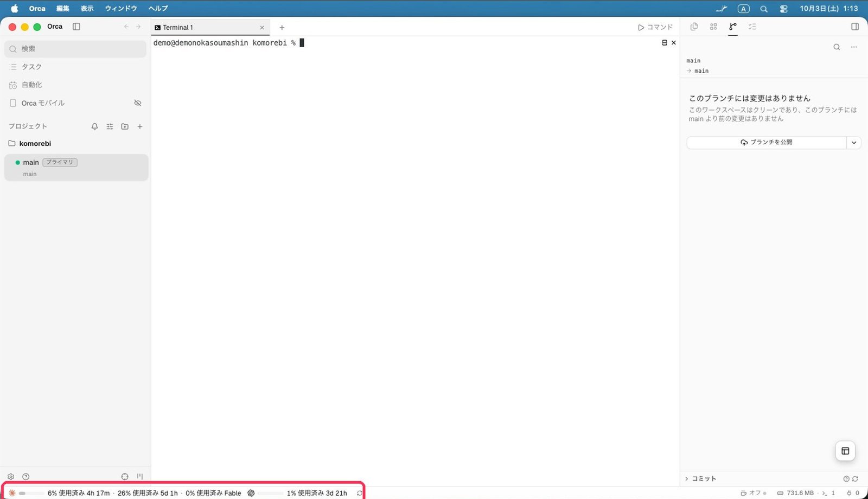The image size is (868, 499).
Task: Open the project filter sliders icon
Action: click(x=110, y=126)
